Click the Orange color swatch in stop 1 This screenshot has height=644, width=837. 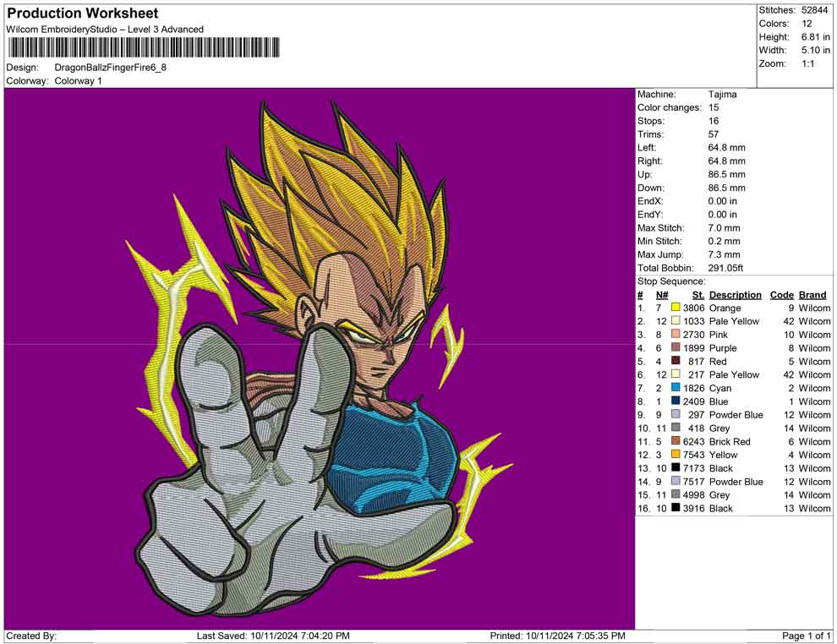click(676, 308)
